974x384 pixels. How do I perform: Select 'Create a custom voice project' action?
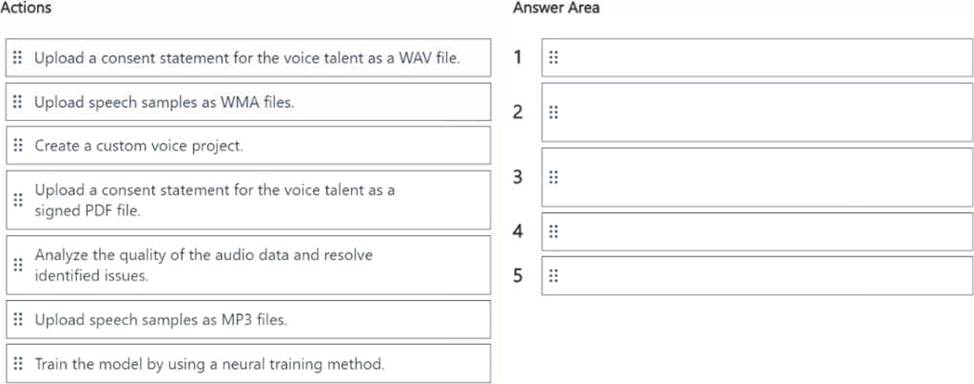248,145
